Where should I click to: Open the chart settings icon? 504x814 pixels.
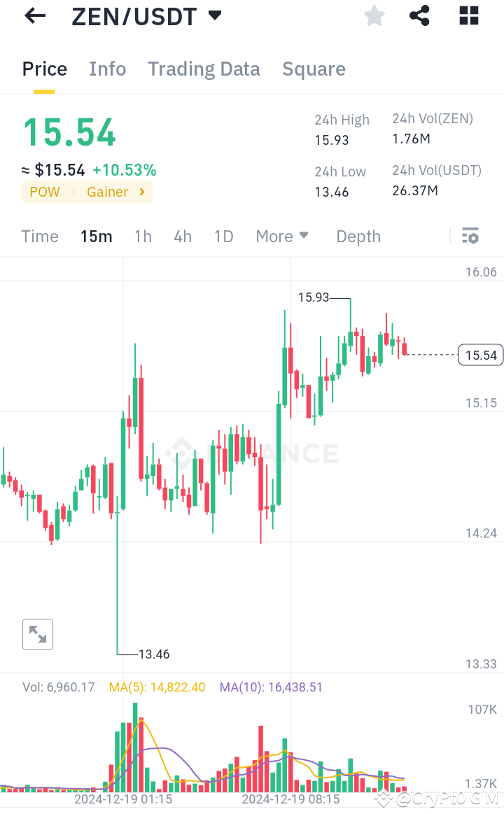(x=470, y=236)
